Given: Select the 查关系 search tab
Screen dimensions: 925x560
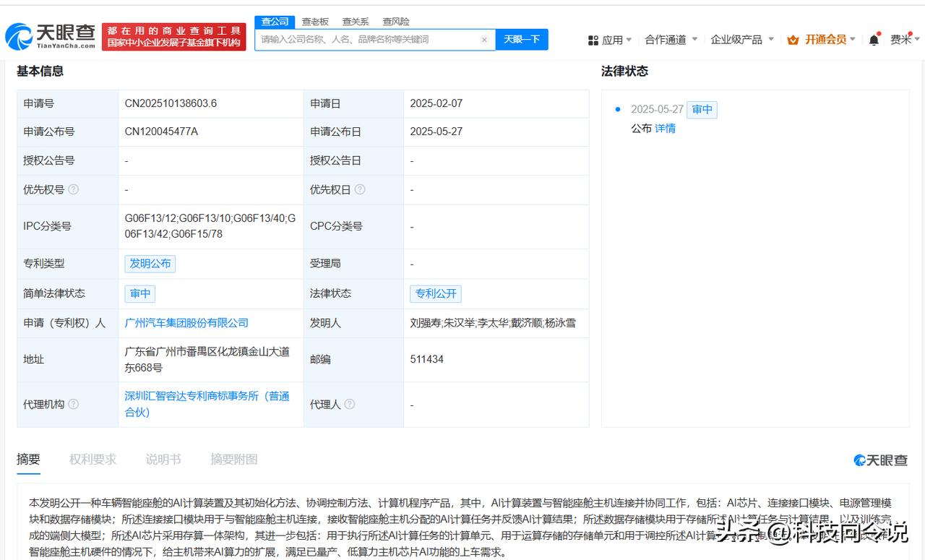Looking at the screenshot, I should (x=356, y=22).
